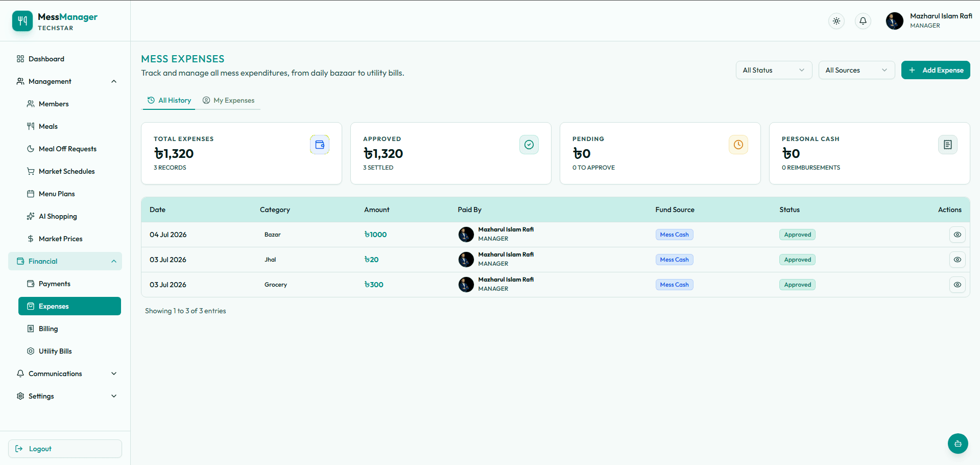View details of the Jhal expense

[x=958, y=260]
